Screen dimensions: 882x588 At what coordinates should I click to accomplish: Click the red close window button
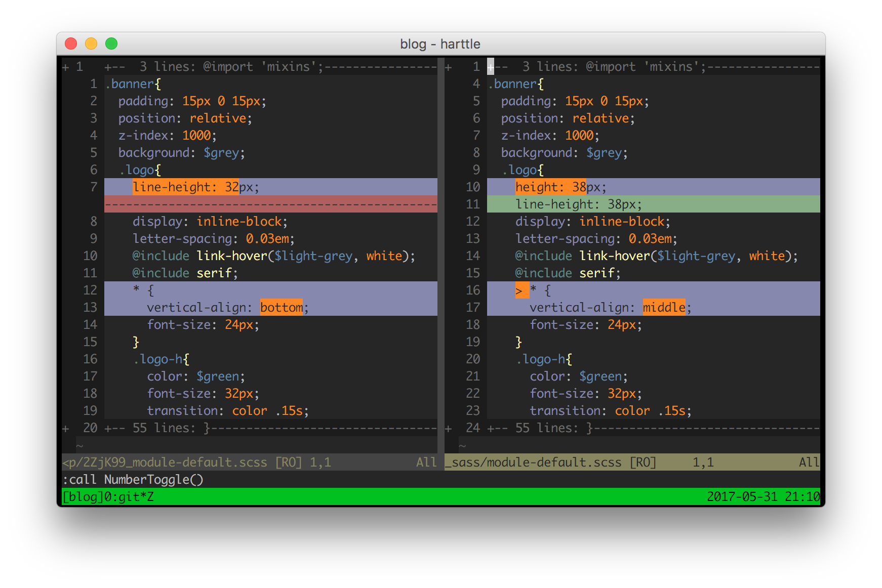71,44
